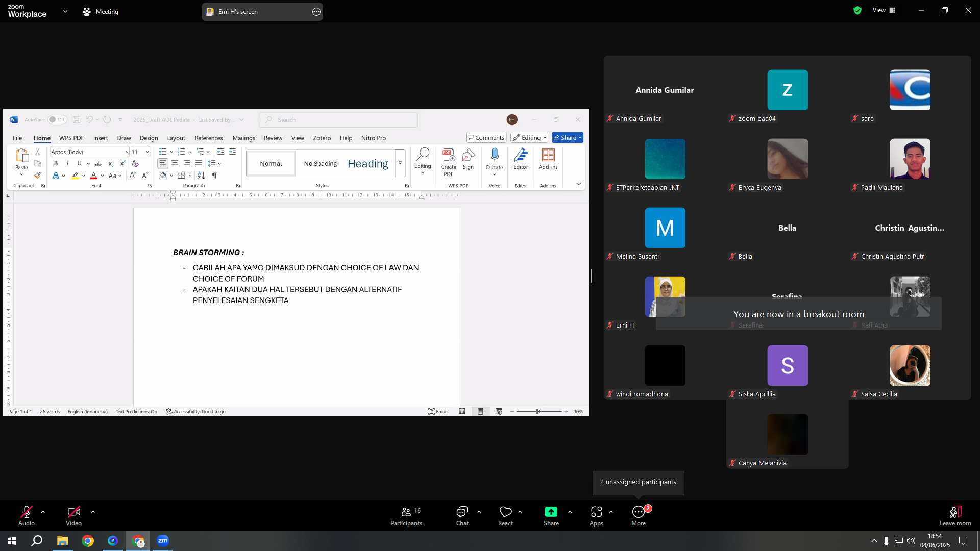The width and height of the screenshot is (980, 551).
Task: Center the paragraph text
Action: click(x=175, y=164)
